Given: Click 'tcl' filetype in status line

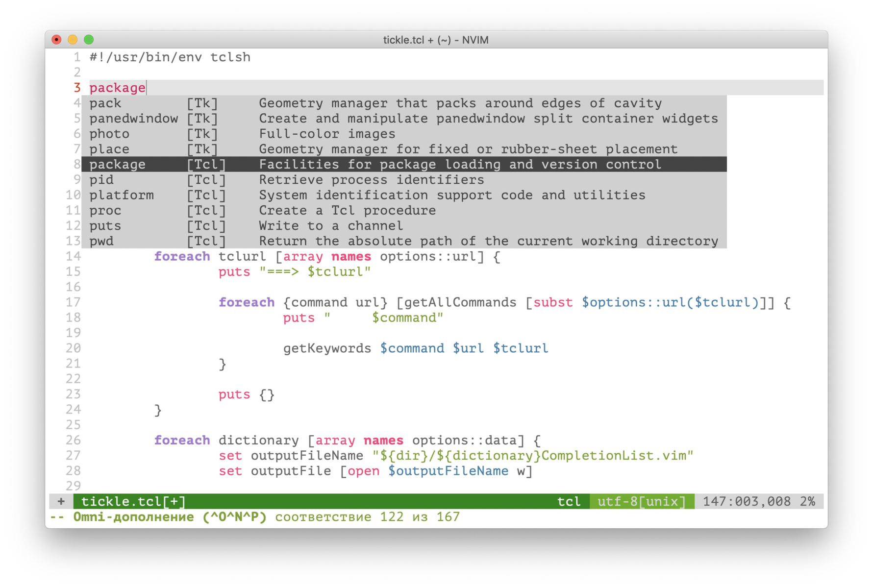Looking at the screenshot, I should point(569,501).
